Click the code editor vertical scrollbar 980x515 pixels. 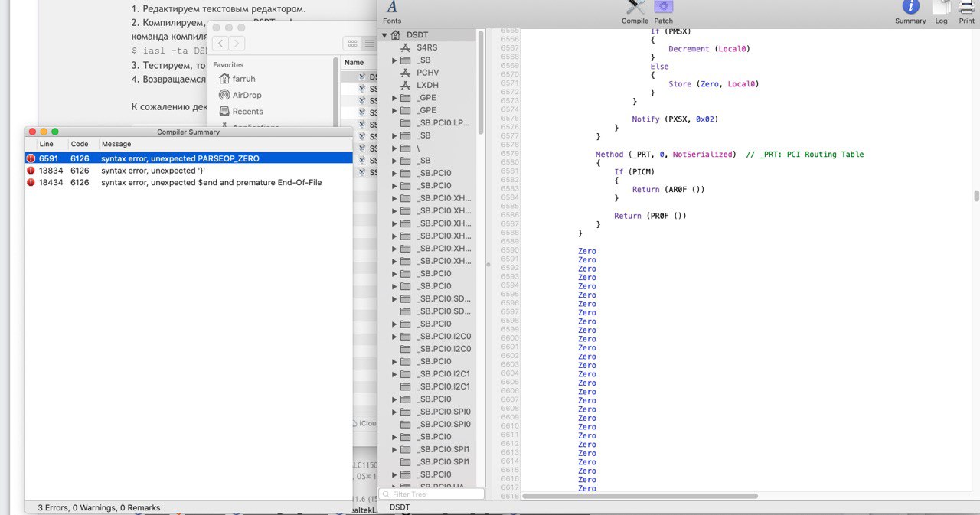(976, 196)
